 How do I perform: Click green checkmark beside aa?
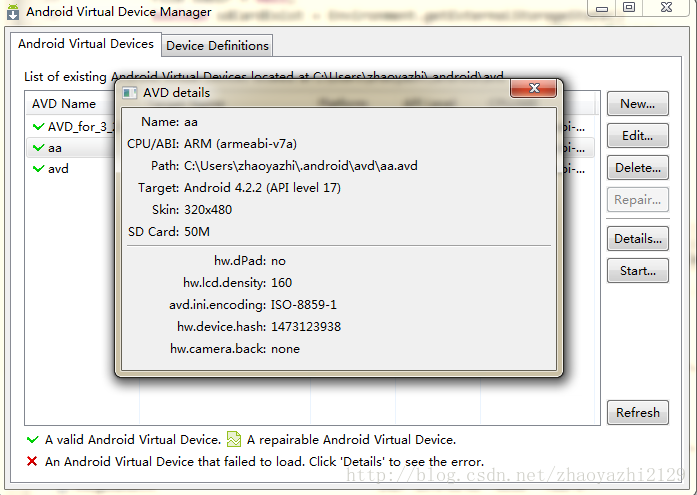pos(39,147)
